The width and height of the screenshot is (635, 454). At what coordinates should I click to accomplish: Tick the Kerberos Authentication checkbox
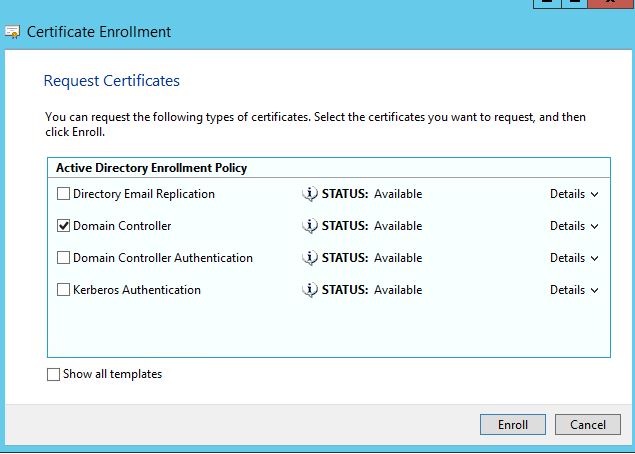click(64, 290)
